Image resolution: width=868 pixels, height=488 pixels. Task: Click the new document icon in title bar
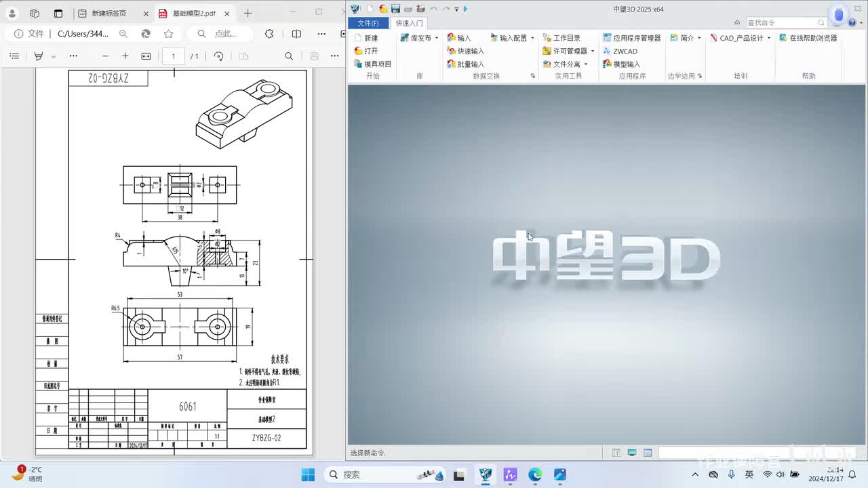370,9
